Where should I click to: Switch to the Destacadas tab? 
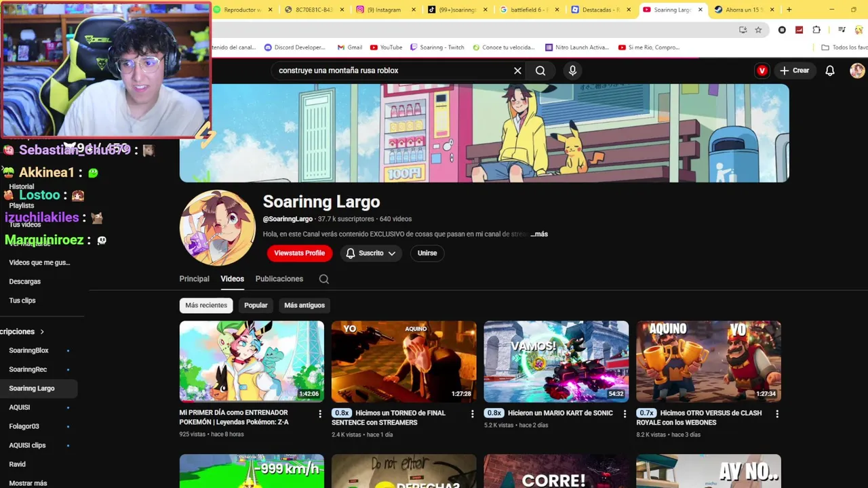[600, 9]
